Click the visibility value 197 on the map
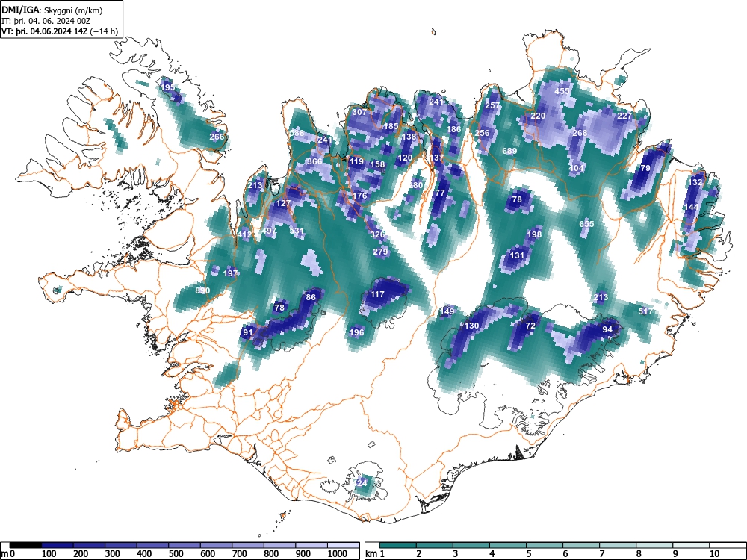 pyautogui.click(x=230, y=273)
